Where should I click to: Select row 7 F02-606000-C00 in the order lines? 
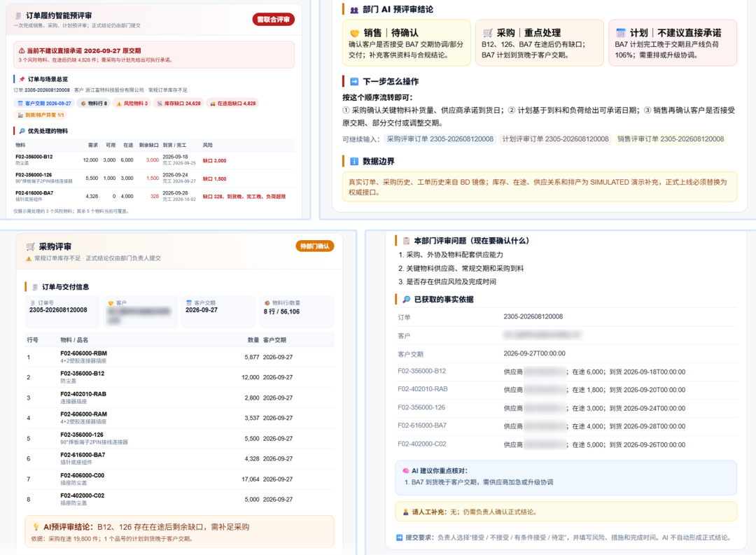[179, 479]
